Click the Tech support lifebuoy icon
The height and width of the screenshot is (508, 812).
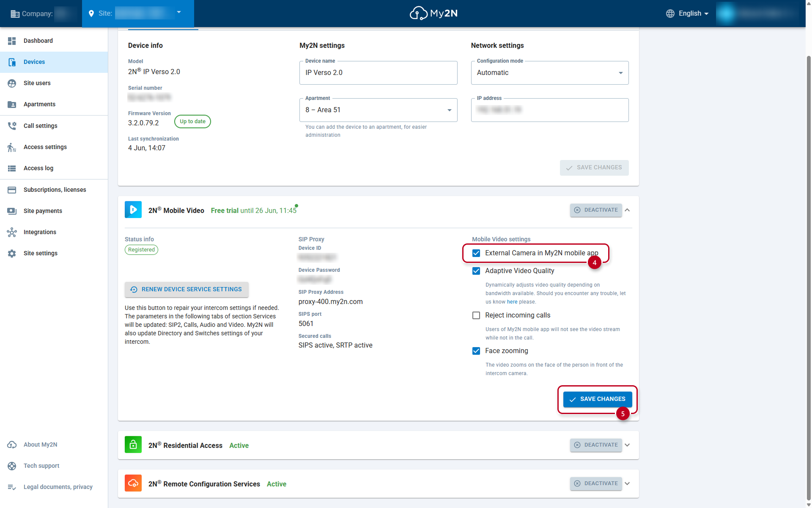(12, 466)
